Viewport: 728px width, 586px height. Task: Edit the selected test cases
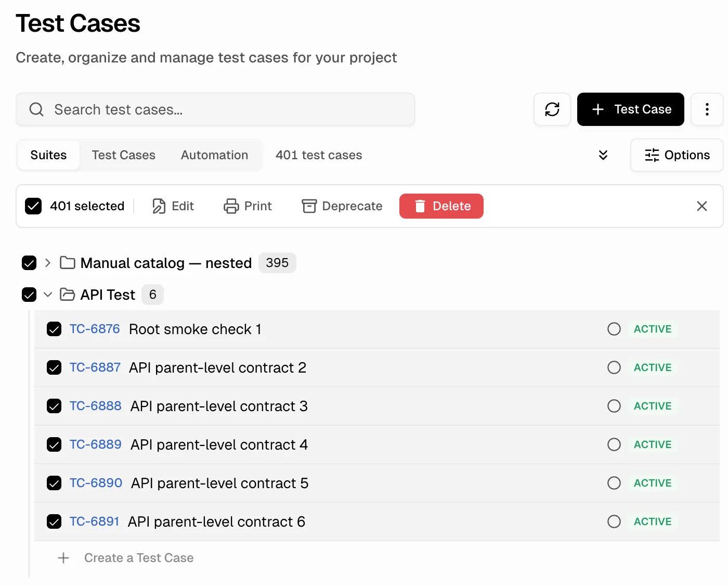coord(173,206)
